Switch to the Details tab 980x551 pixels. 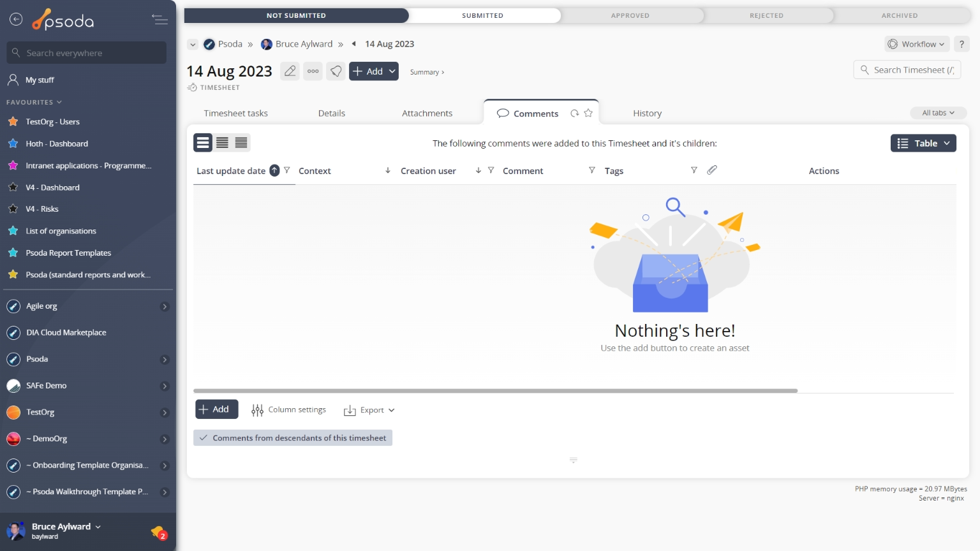(x=332, y=114)
